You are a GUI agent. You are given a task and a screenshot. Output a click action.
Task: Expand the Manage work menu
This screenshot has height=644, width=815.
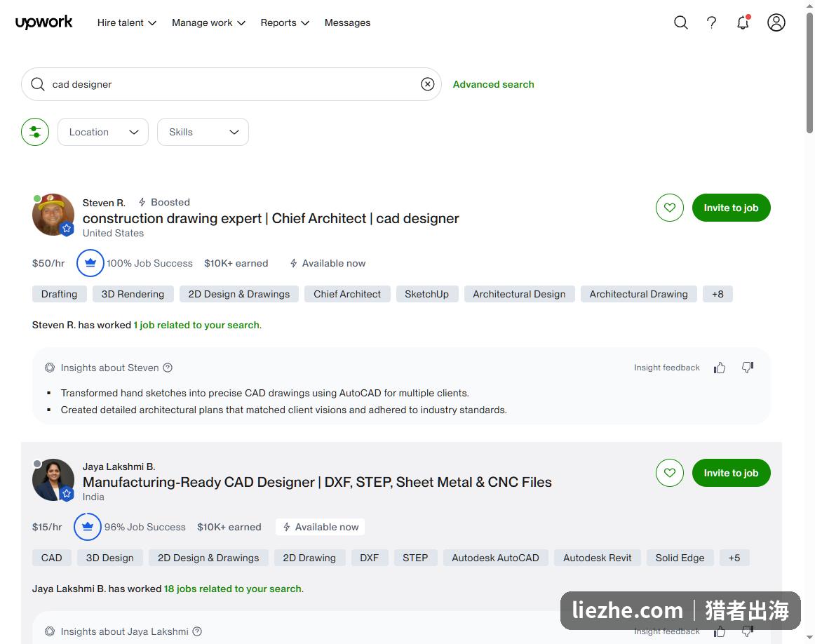click(208, 23)
